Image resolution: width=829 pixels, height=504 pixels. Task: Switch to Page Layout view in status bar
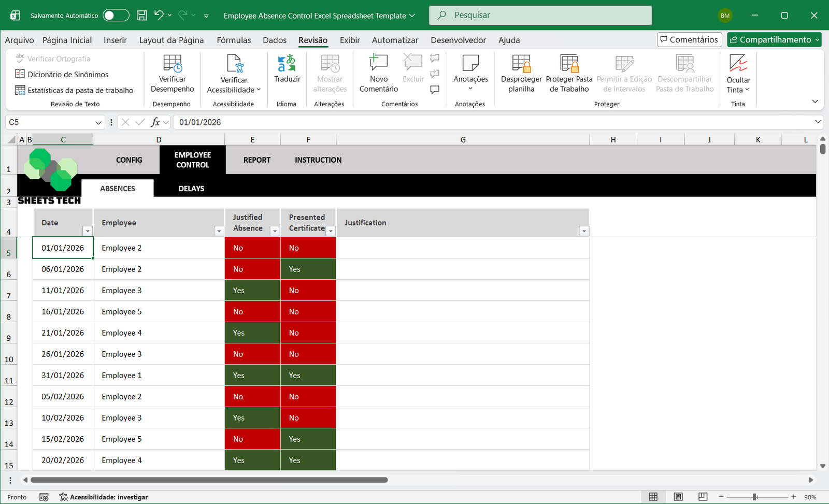678,497
